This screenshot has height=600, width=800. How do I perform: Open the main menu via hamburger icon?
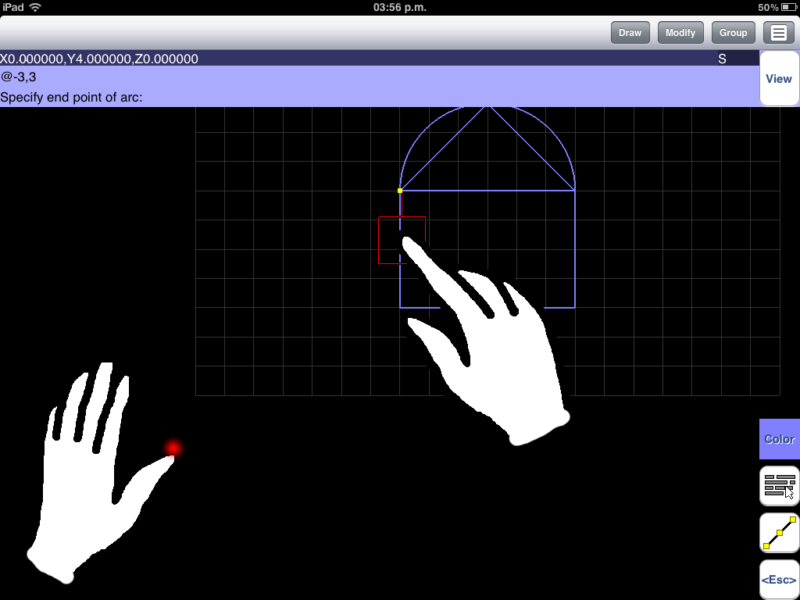tap(779, 32)
